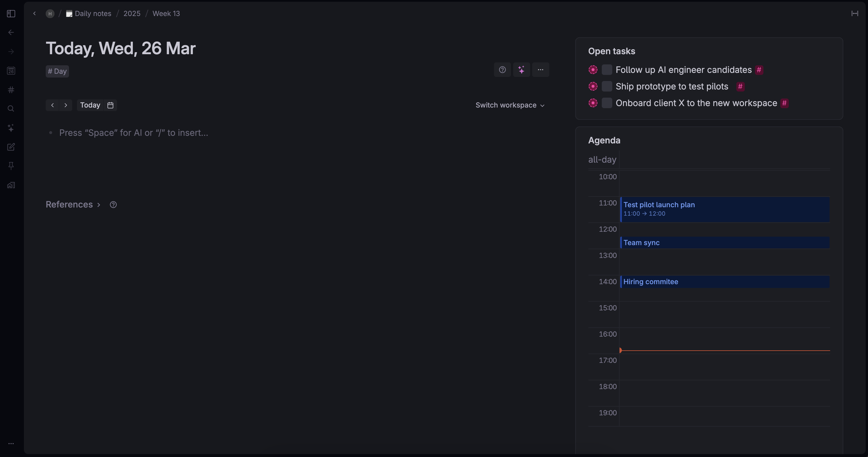Open the AI assistant sparkles icon

(x=11, y=127)
